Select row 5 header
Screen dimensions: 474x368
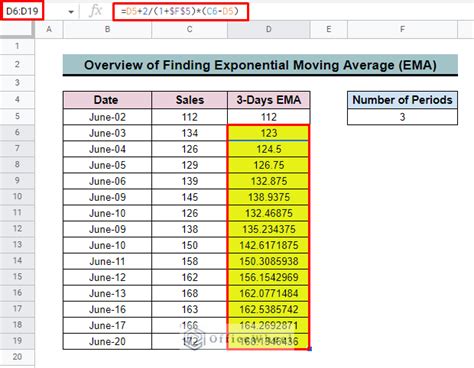click(17, 116)
